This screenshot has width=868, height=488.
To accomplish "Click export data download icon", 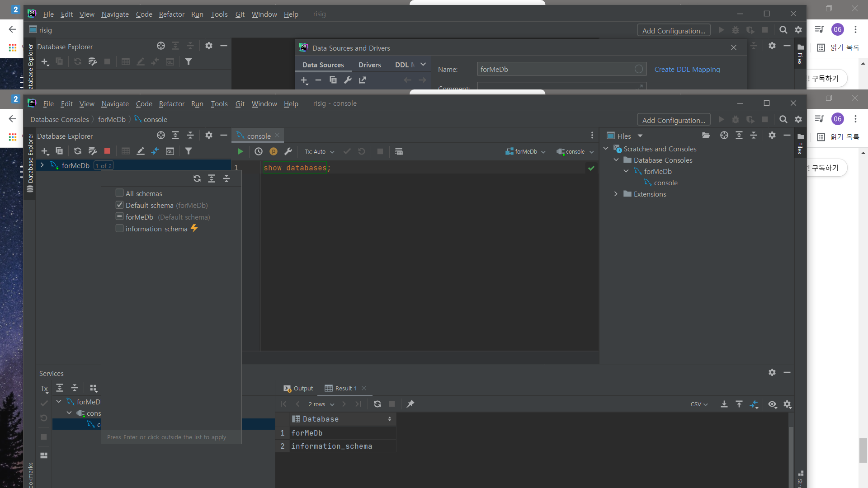I will pos(724,404).
